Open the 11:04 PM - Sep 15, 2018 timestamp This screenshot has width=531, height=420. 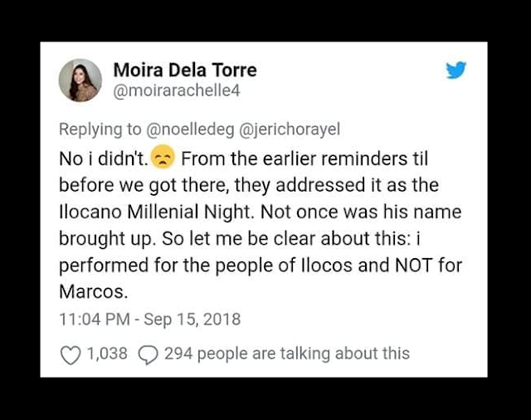149,319
